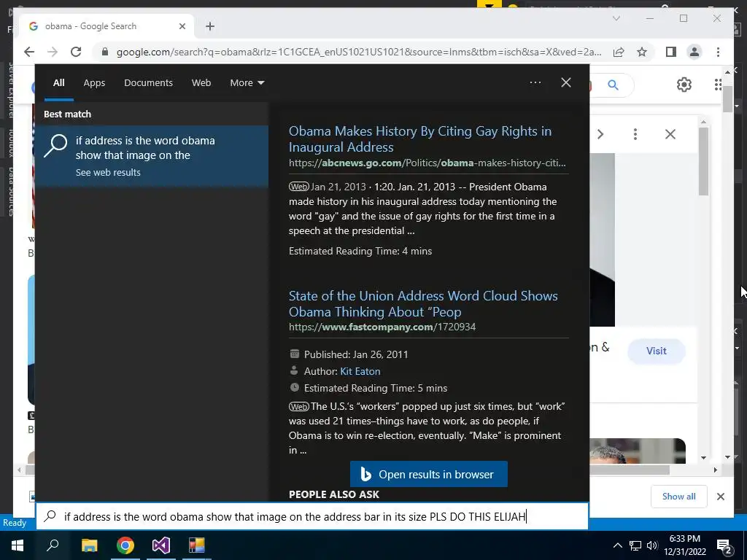
Task: Switch to the Documents search filter
Action: [x=148, y=83]
